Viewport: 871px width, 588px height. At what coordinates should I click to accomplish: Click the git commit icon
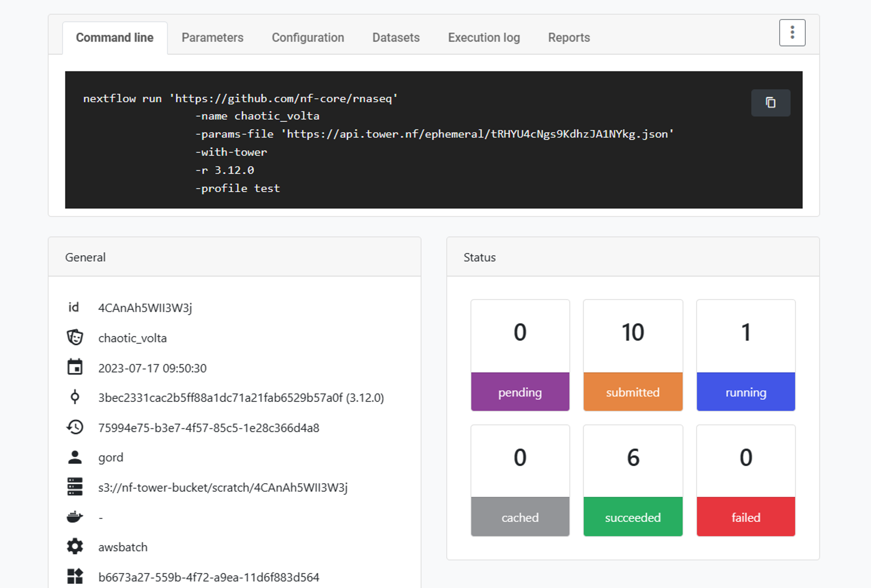(x=75, y=397)
